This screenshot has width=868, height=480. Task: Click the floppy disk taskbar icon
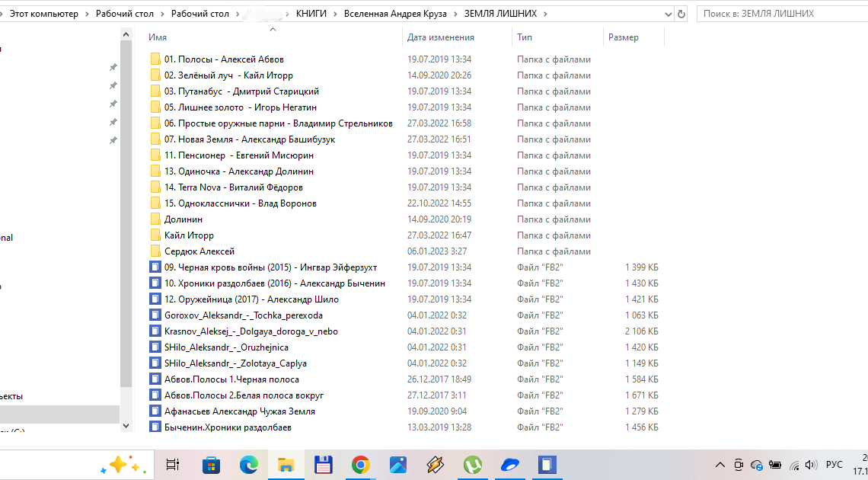(x=323, y=464)
